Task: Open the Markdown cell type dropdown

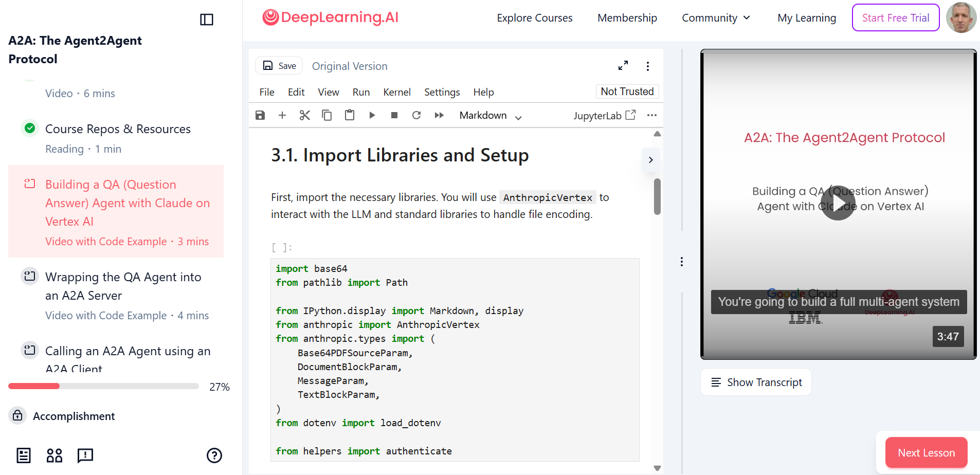Action: 491,116
